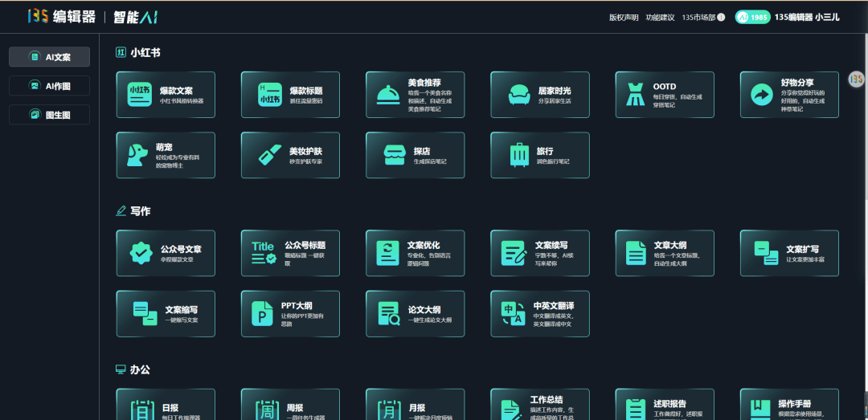868x420 pixels.
Task: Click the 文案优化 refresh document icon
Action: [388, 253]
